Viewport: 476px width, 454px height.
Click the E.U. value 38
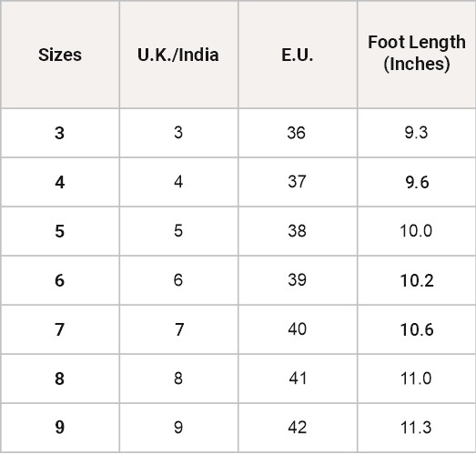click(297, 231)
